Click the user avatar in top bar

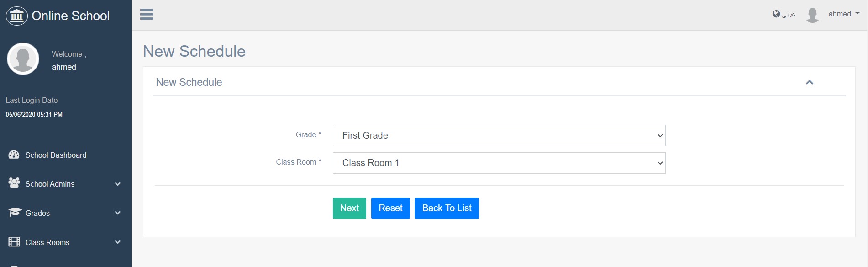pyautogui.click(x=812, y=15)
